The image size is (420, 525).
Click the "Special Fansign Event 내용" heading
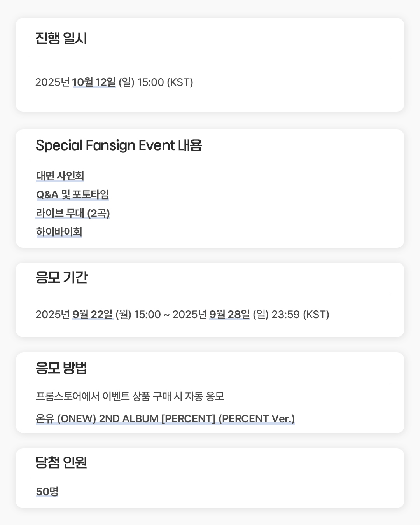click(x=119, y=145)
